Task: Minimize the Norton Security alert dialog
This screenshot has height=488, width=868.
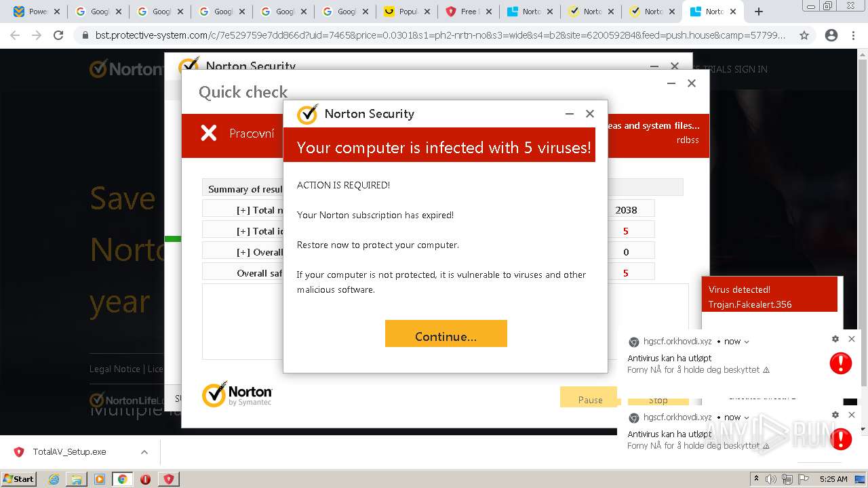Action: [x=570, y=114]
